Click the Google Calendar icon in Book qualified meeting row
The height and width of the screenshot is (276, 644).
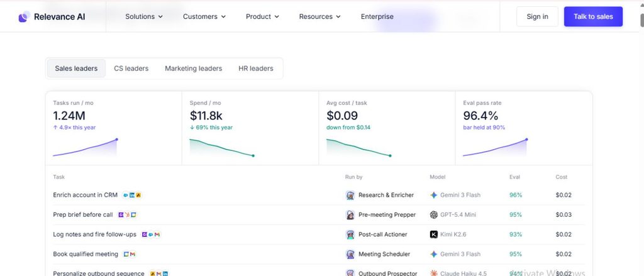(126, 254)
